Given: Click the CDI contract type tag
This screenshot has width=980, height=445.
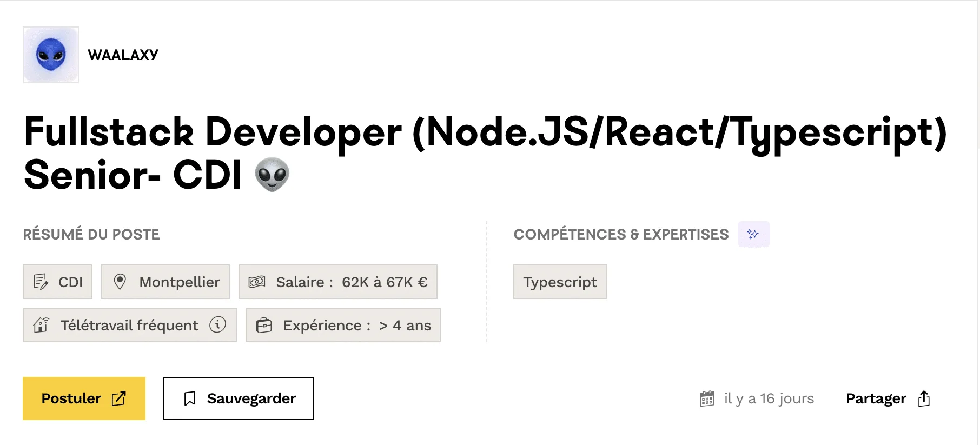Looking at the screenshot, I should pyautogui.click(x=57, y=282).
